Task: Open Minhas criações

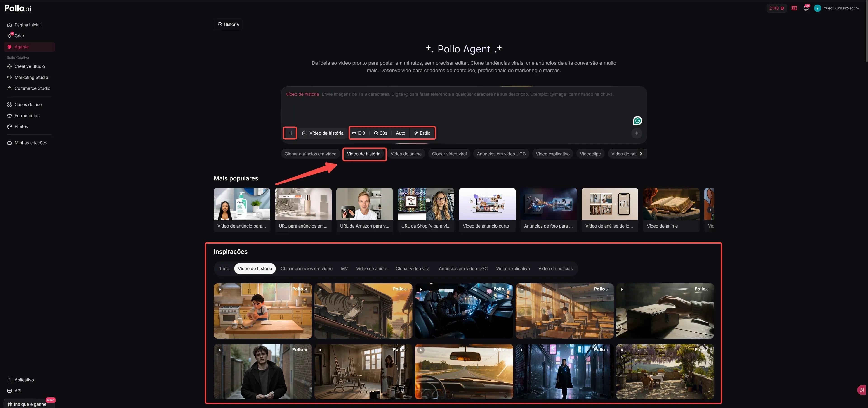Action: pos(29,143)
